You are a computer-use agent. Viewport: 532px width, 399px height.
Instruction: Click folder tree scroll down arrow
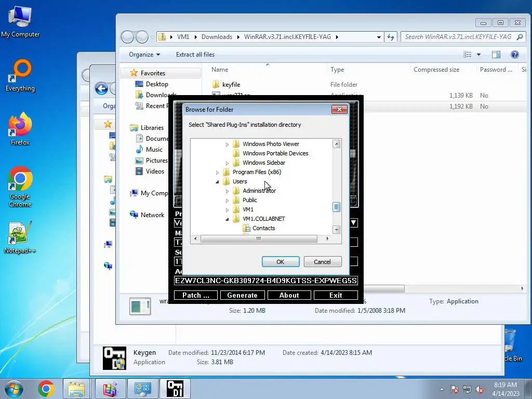click(x=336, y=230)
